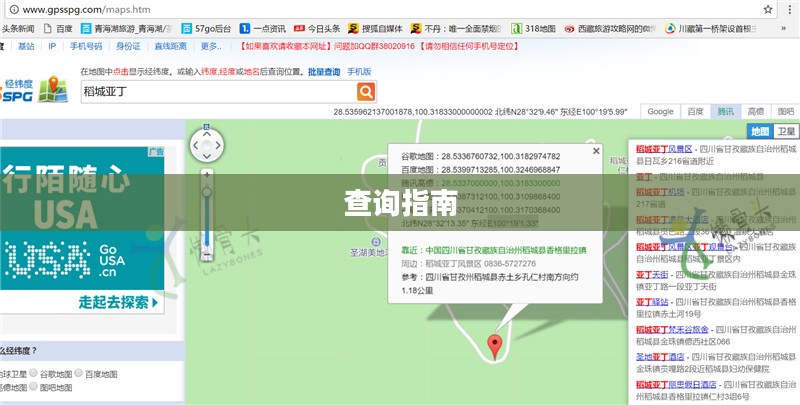Zoom out using the minus button
The image size is (800, 405).
[207, 256]
